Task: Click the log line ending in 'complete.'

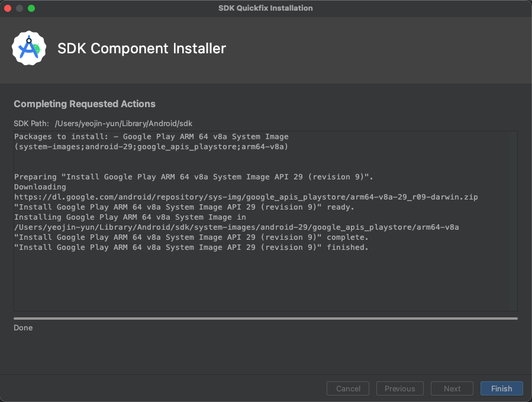Action: click(191, 237)
